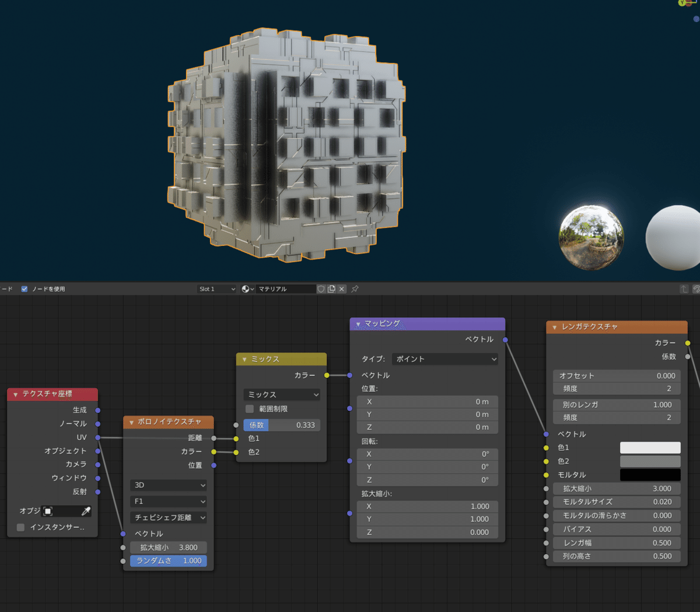Unlink the material with the X icon
Image resolution: width=700 pixels, height=612 pixels.
342,289
